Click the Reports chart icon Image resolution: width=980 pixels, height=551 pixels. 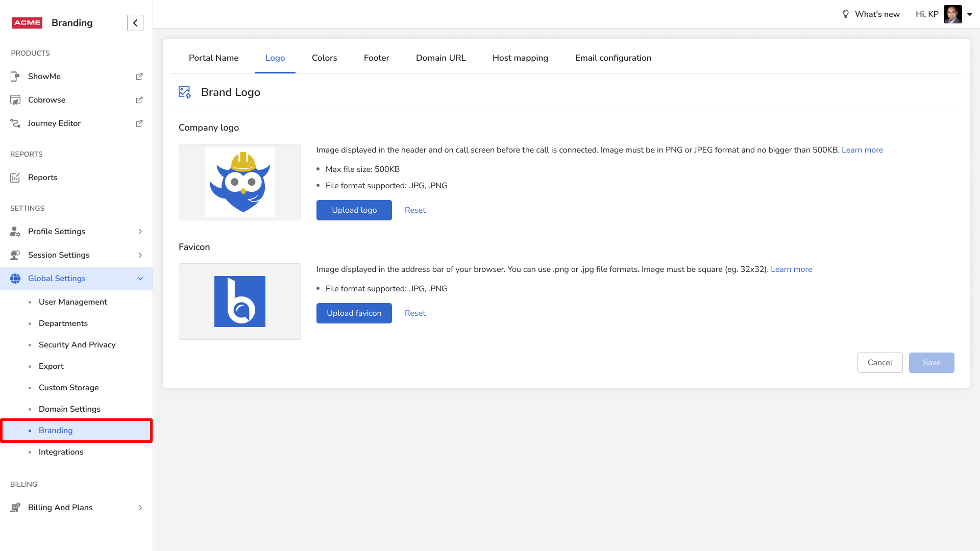pyautogui.click(x=15, y=178)
